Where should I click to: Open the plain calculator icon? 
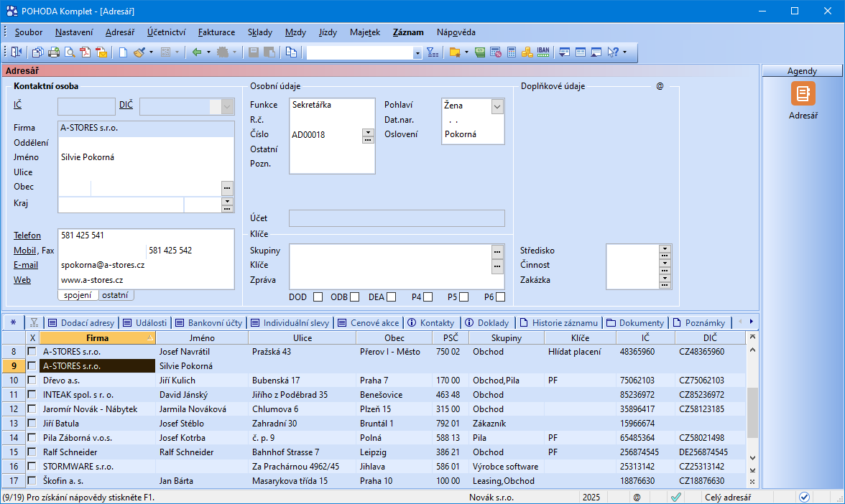(x=512, y=52)
